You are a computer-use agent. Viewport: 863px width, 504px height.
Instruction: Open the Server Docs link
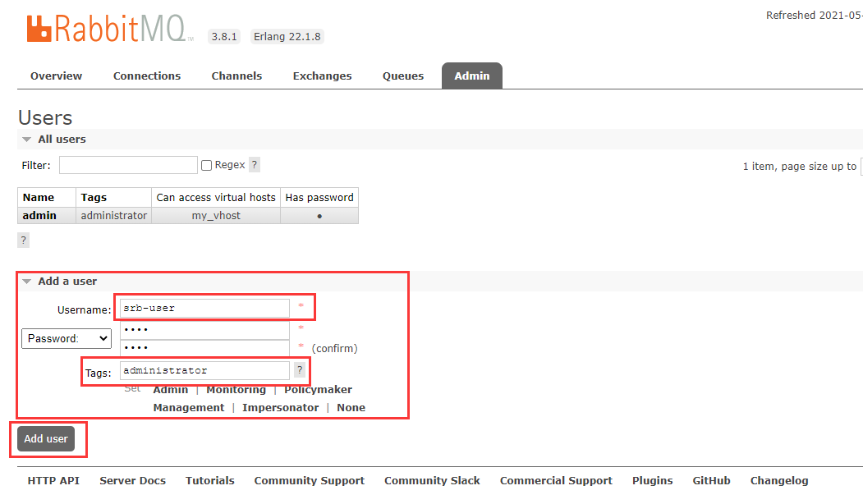coord(133,480)
